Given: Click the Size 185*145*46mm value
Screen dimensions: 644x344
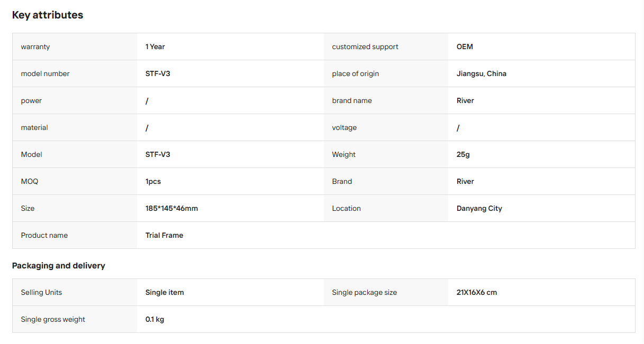Looking at the screenshot, I should click(x=171, y=208).
